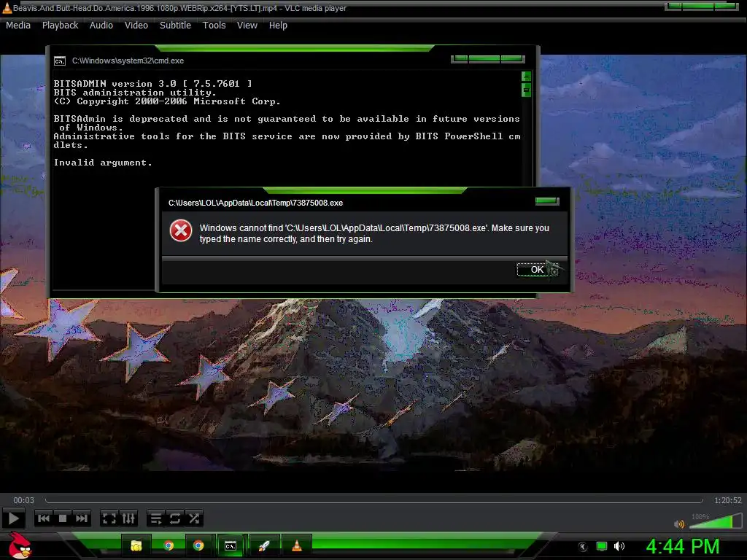
Task: Click the total duration 1:20:52 label
Action: (x=727, y=500)
